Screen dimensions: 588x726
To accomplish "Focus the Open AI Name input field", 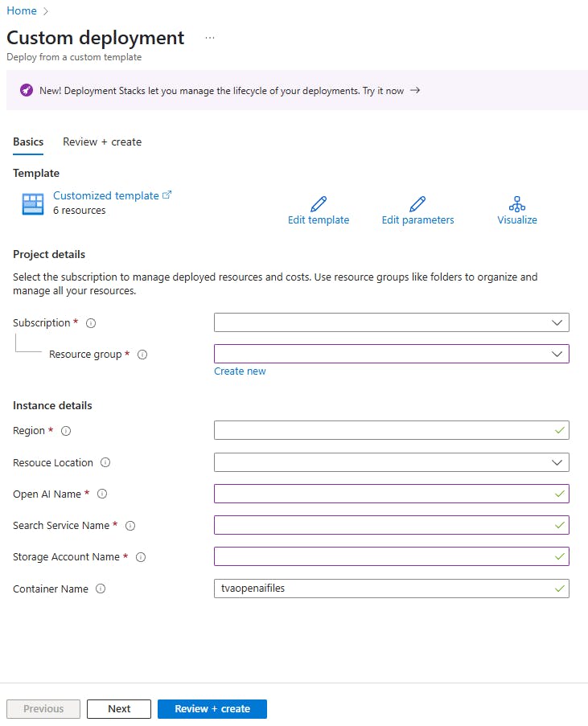I will pyautogui.click(x=392, y=494).
